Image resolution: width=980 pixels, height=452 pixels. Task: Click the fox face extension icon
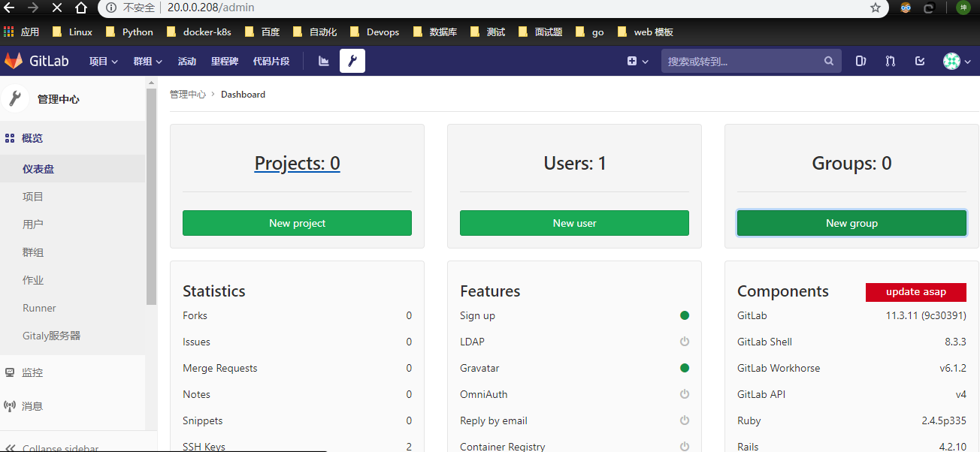906,8
